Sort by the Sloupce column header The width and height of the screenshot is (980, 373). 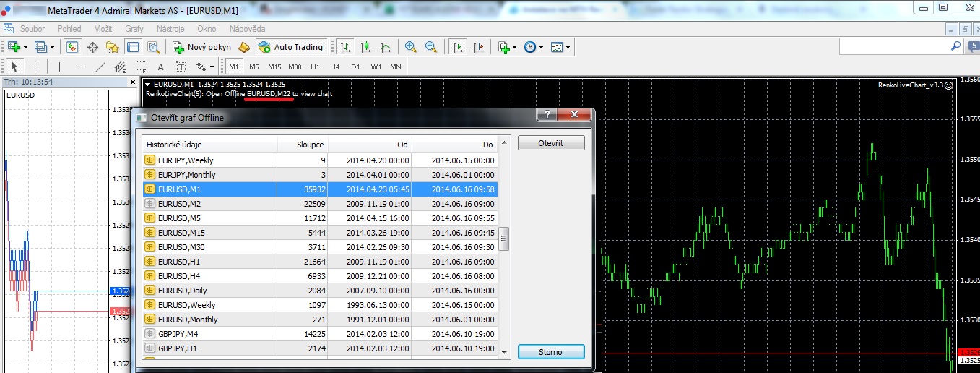[x=303, y=145]
